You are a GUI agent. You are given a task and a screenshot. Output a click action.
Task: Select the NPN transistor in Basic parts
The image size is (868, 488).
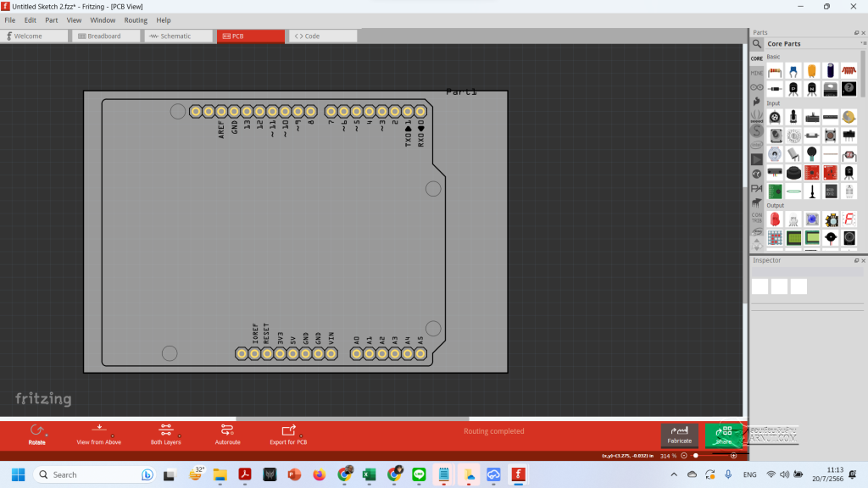(x=811, y=88)
